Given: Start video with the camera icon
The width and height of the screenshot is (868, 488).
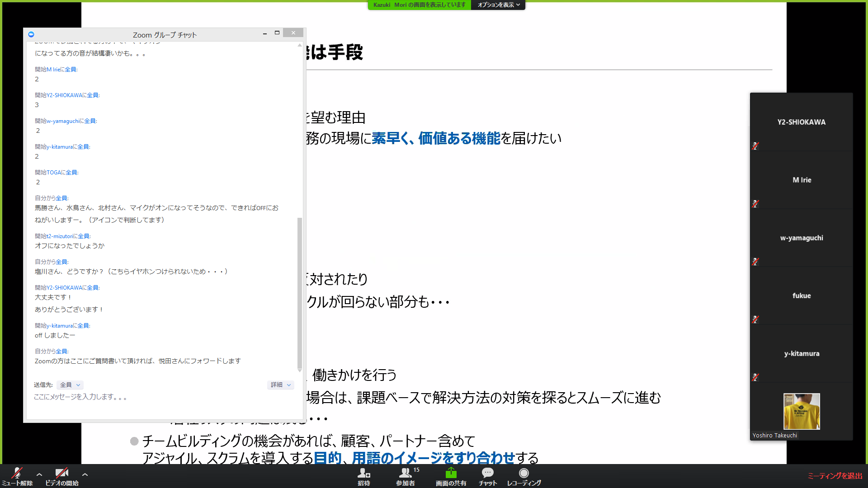Looking at the screenshot, I should click(x=61, y=474).
